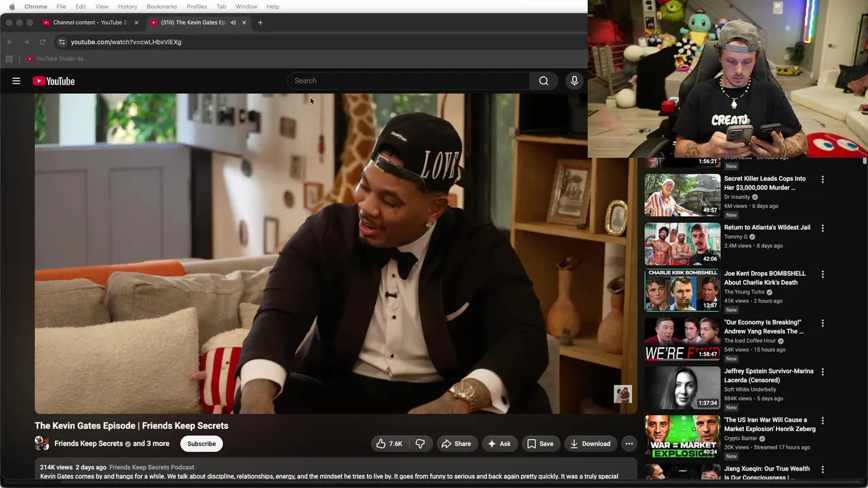Open site information icon in address bar
This screenshot has height=488, width=868.
click(x=62, y=42)
